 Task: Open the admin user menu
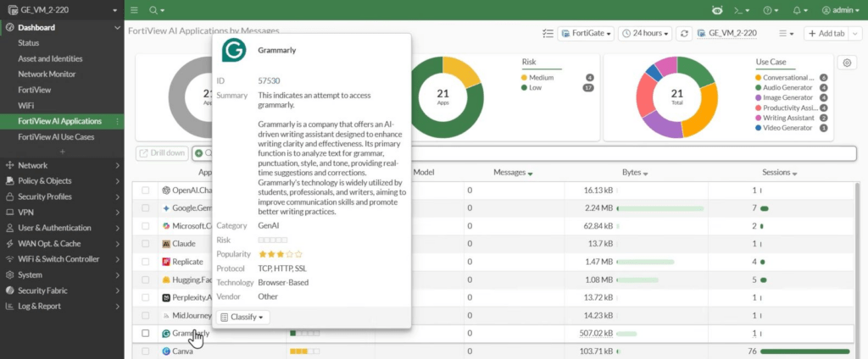(841, 10)
